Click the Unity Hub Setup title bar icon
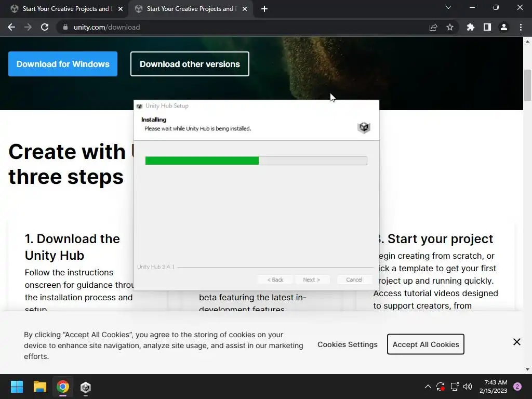Image resolution: width=532 pixels, height=399 pixels. [x=139, y=106]
